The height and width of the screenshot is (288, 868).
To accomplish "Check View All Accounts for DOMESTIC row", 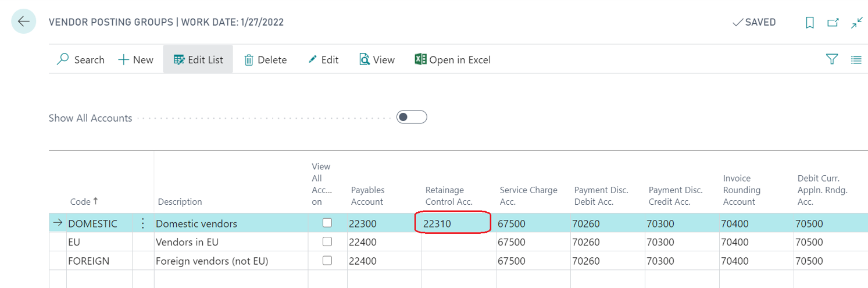I will pos(327,223).
